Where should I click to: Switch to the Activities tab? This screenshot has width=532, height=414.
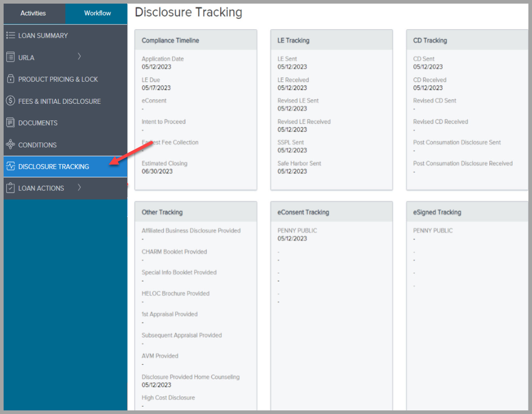pyautogui.click(x=34, y=14)
